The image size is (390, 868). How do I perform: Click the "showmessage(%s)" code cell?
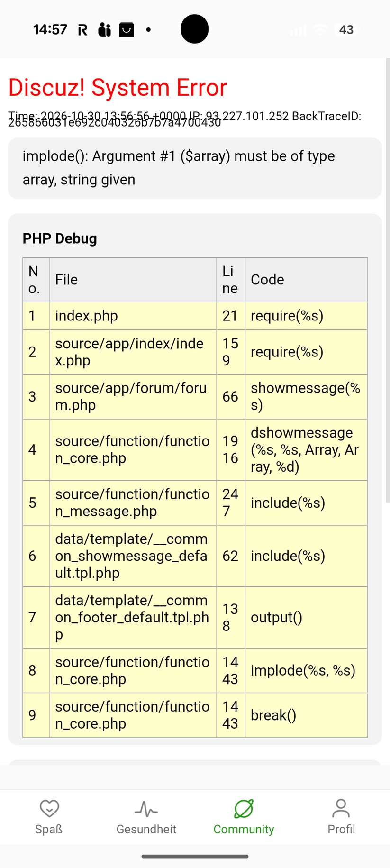(306, 396)
